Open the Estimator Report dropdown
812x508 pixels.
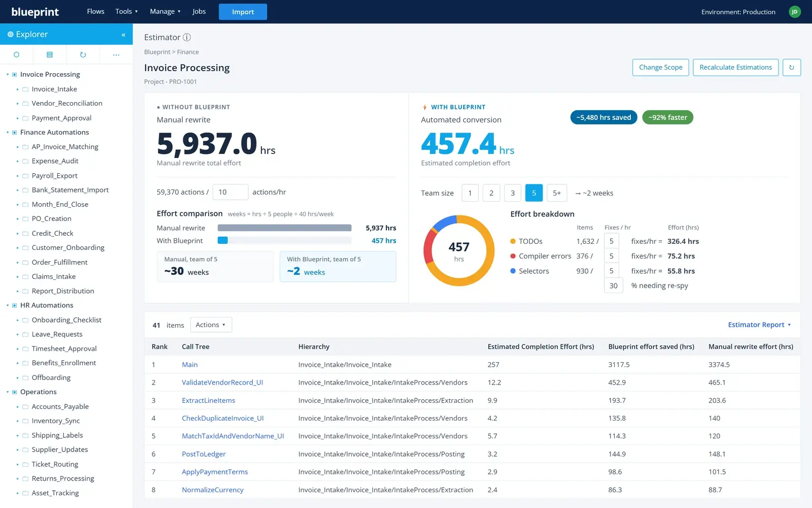tap(759, 325)
